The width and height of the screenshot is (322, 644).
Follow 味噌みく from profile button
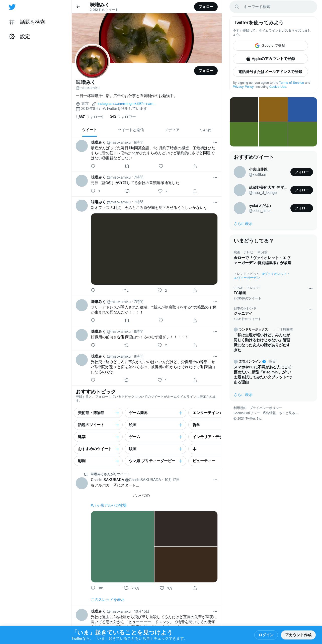206,71
